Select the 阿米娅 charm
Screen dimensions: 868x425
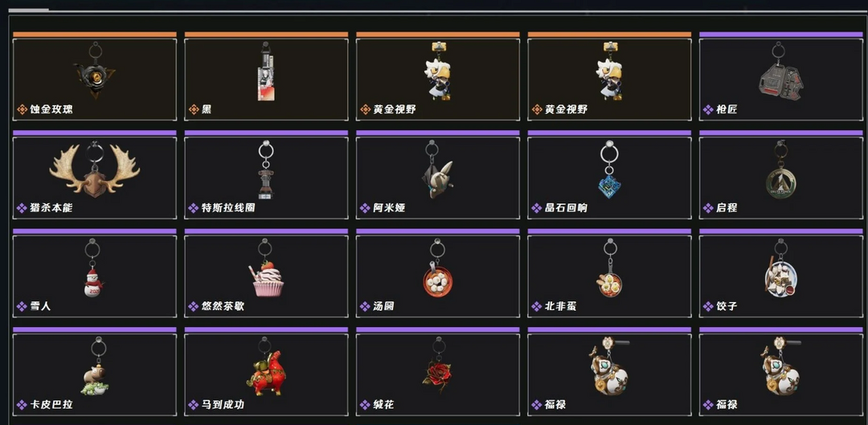[438, 178]
